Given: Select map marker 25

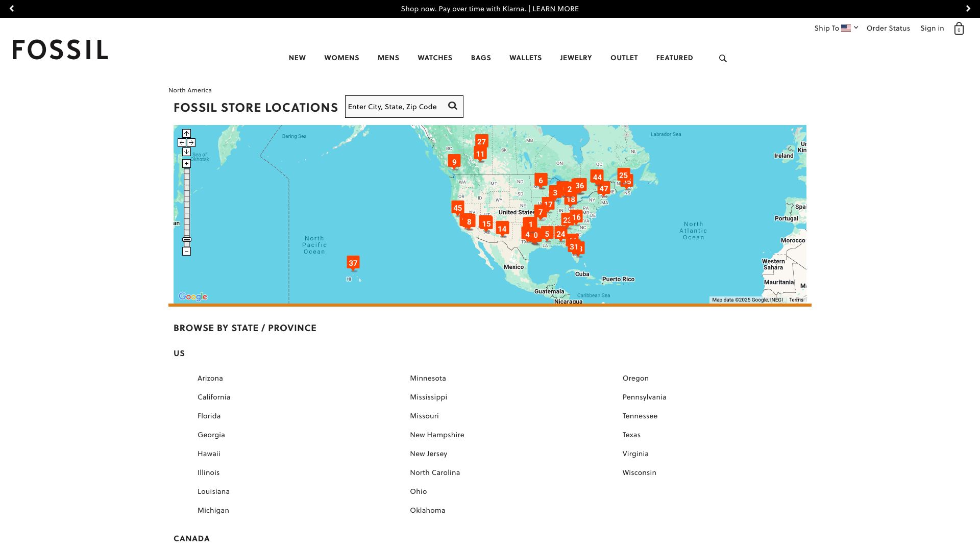Looking at the screenshot, I should tap(623, 175).
